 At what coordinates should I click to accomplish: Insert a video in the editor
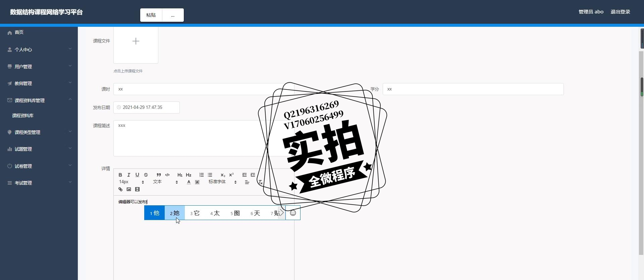point(137,189)
